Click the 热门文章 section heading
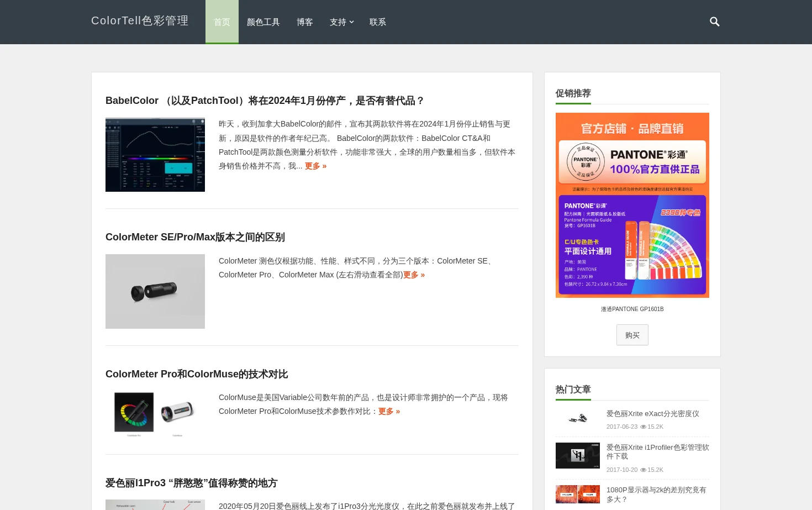The height and width of the screenshot is (510, 812). pos(573,390)
